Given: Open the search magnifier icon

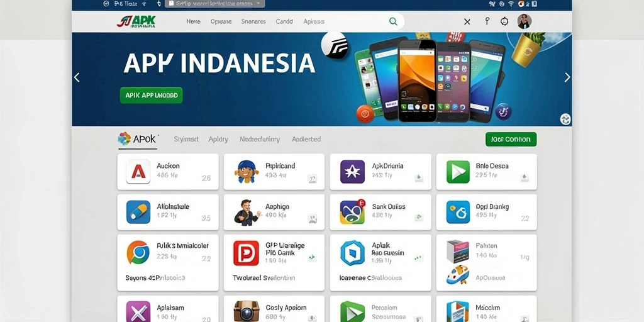Looking at the screenshot, I should [x=393, y=21].
